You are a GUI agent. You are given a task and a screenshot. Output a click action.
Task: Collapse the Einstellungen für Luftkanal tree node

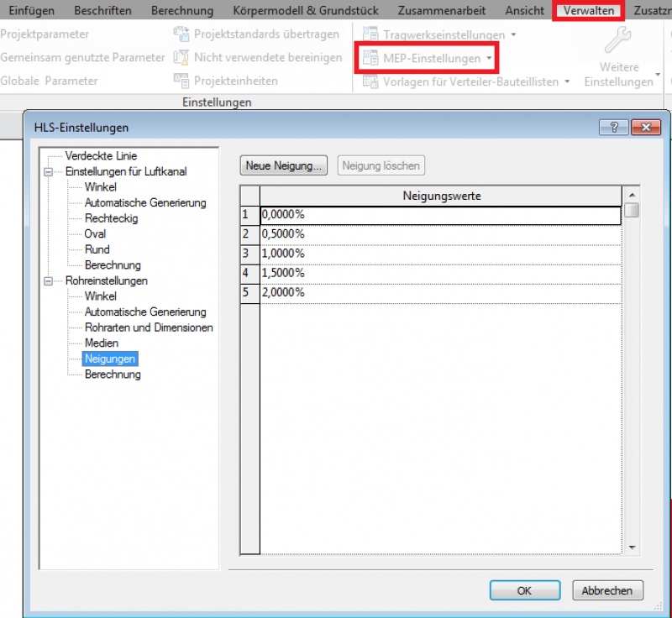pos(49,172)
